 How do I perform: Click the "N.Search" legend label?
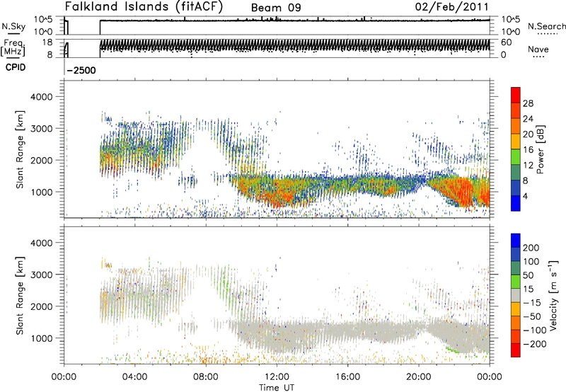click(x=546, y=26)
